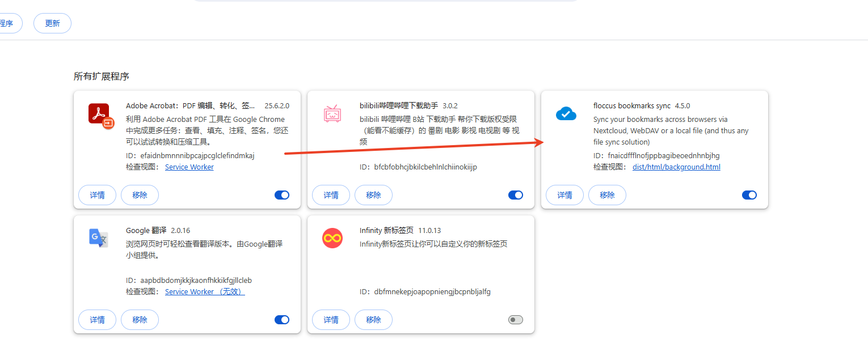The width and height of the screenshot is (868, 360).
Task: Select the partially visible 程序 tab
Action: click(7, 23)
